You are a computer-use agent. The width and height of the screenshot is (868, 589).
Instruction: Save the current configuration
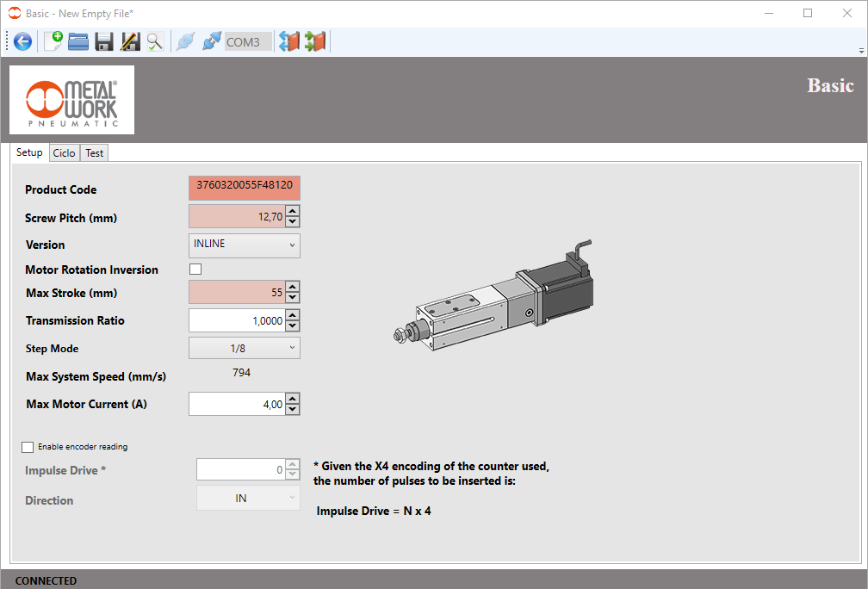click(103, 41)
